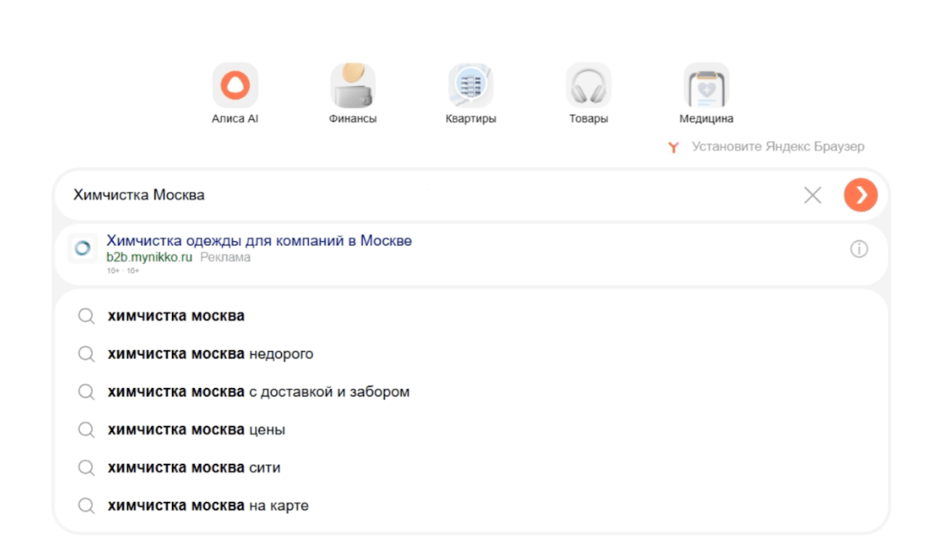Click magnifier icon beside химчистка москва цены
Image resolution: width=951 pixels, height=560 pixels.
tap(86, 430)
